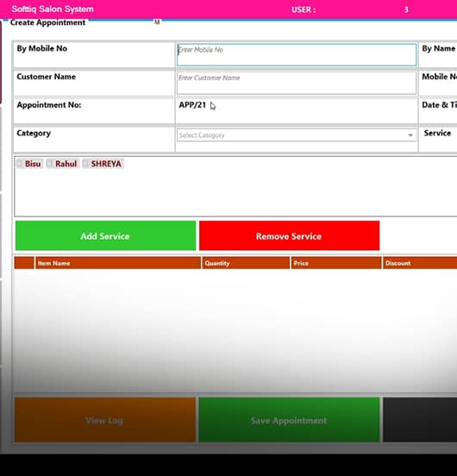Click the Enter Mobile No field
Viewport: 457px width, 476px height.
click(x=297, y=54)
